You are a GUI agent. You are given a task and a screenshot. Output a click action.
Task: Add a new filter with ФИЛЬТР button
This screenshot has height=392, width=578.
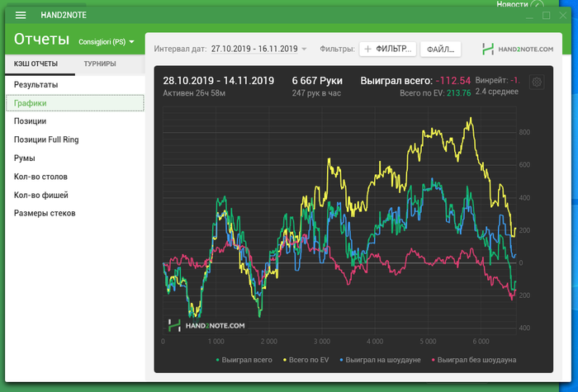388,49
